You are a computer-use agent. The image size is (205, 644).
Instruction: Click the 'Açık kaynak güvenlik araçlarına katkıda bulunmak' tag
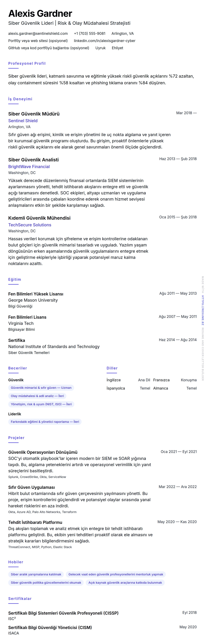(125, 583)
